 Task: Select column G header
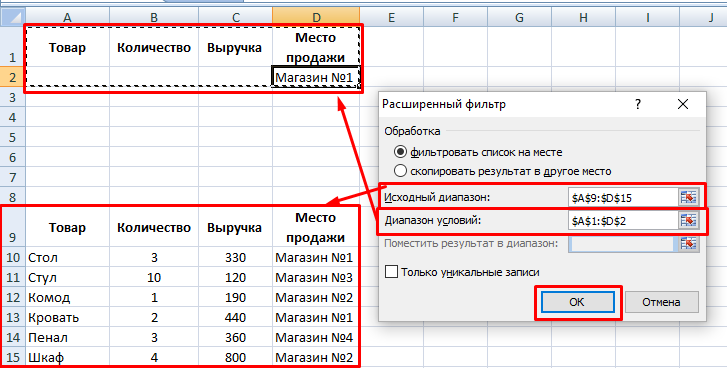[519, 18]
